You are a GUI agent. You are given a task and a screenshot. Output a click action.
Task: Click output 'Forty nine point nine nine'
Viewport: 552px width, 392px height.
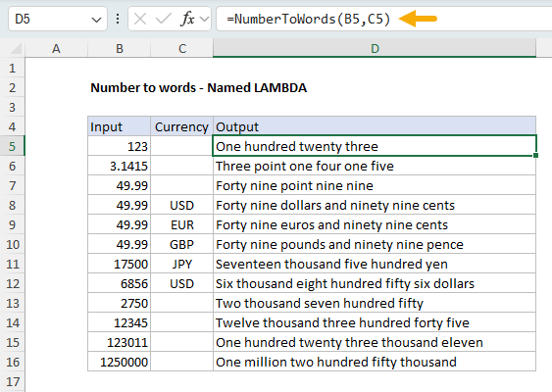[375, 185]
